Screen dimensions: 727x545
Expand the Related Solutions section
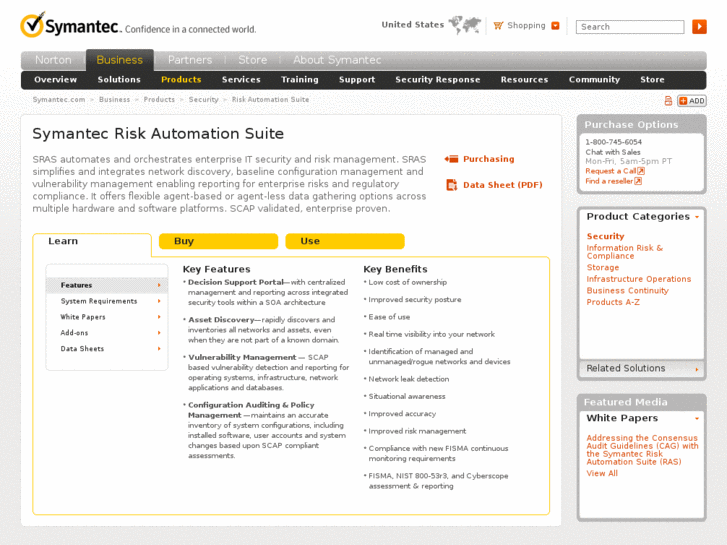(642, 368)
